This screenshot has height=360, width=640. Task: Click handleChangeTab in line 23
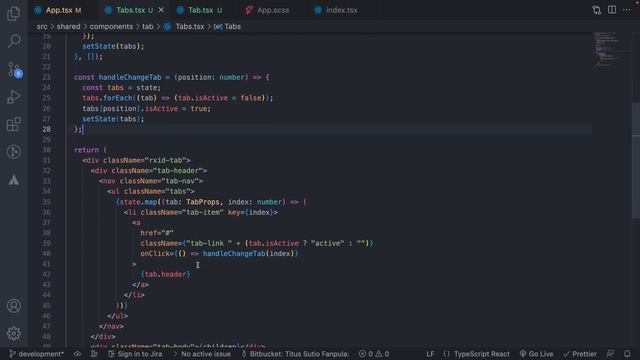[130, 77]
